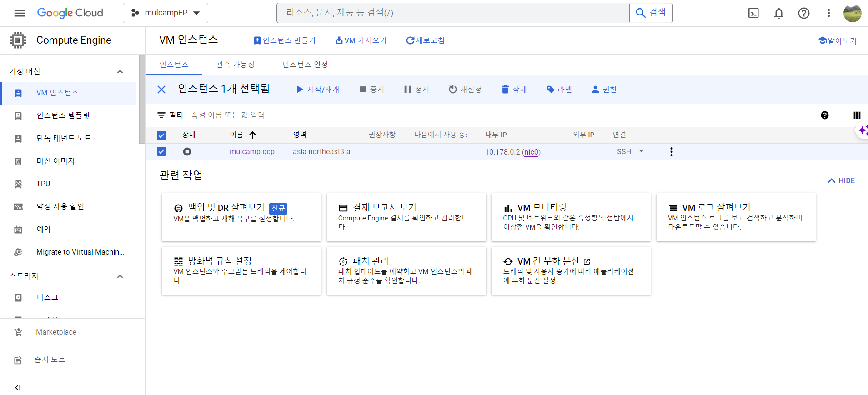Select 인스턴스 템플릿 in sidebar
Image resolution: width=868 pixels, height=395 pixels.
tap(68, 116)
